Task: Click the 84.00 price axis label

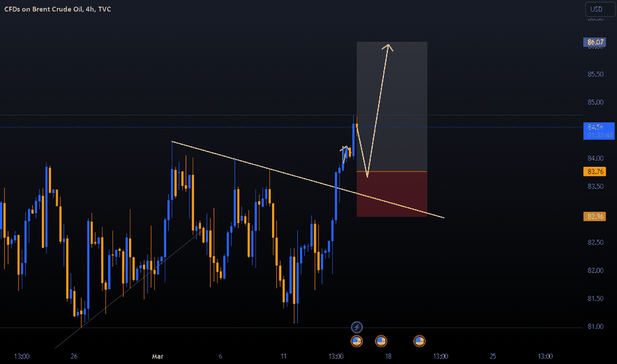Action: (x=595, y=158)
